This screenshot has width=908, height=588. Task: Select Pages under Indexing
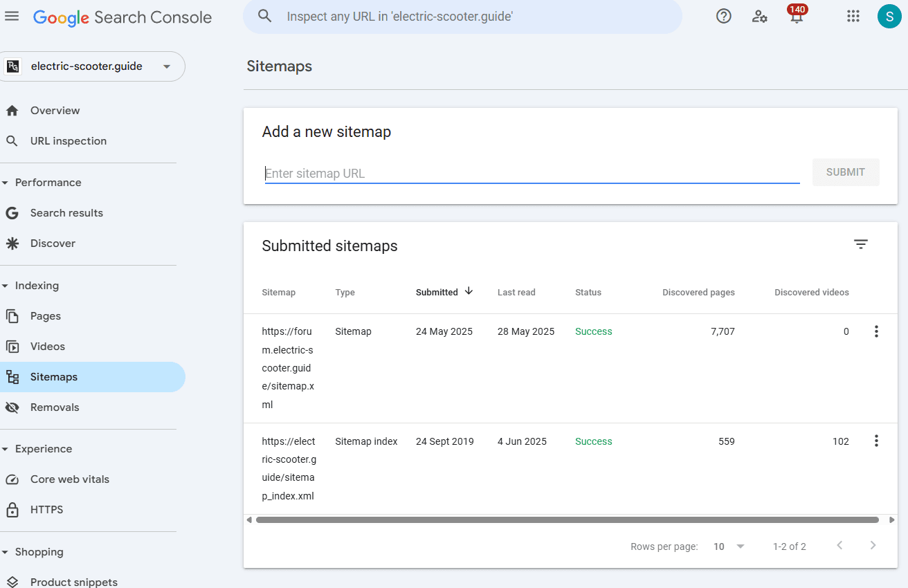point(46,316)
